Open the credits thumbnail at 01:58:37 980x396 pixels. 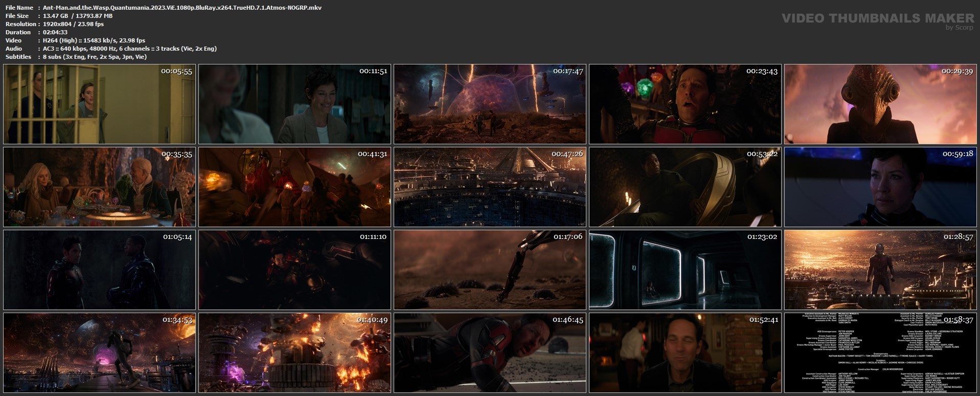click(880, 353)
